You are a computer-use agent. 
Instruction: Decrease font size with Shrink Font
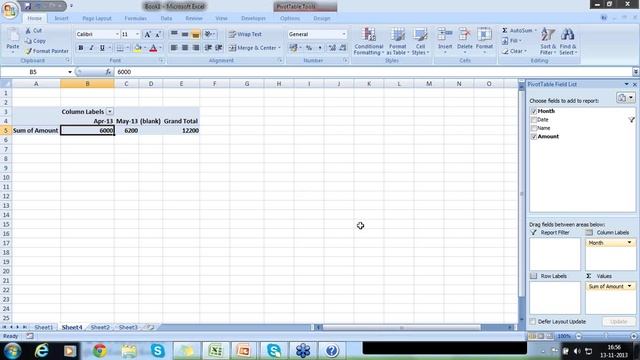tap(158, 34)
